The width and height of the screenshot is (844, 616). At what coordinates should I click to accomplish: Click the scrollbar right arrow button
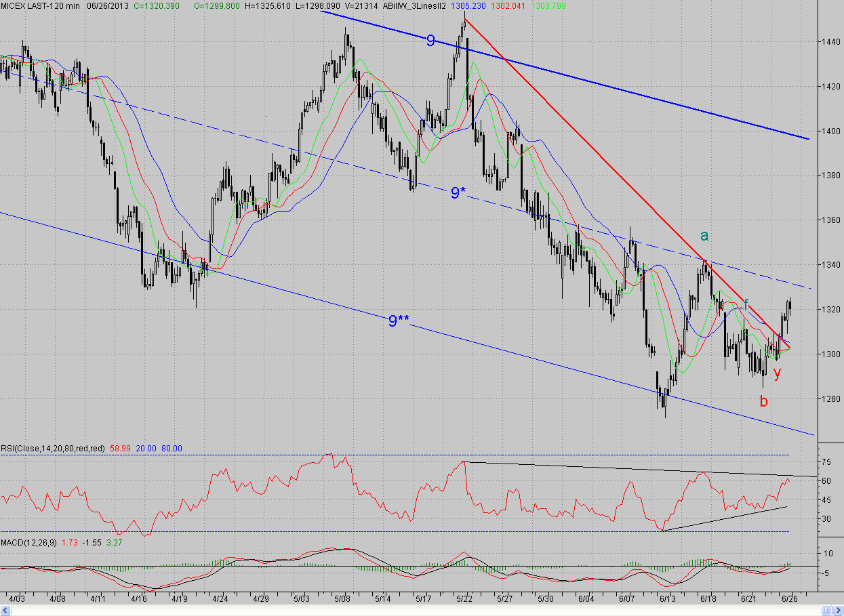click(838, 610)
